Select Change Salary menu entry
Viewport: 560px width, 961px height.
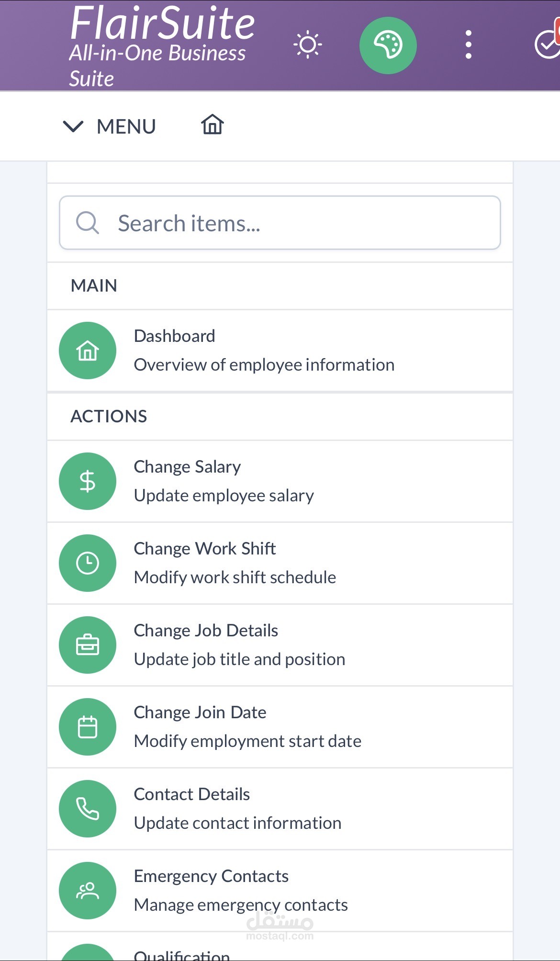[224, 481]
